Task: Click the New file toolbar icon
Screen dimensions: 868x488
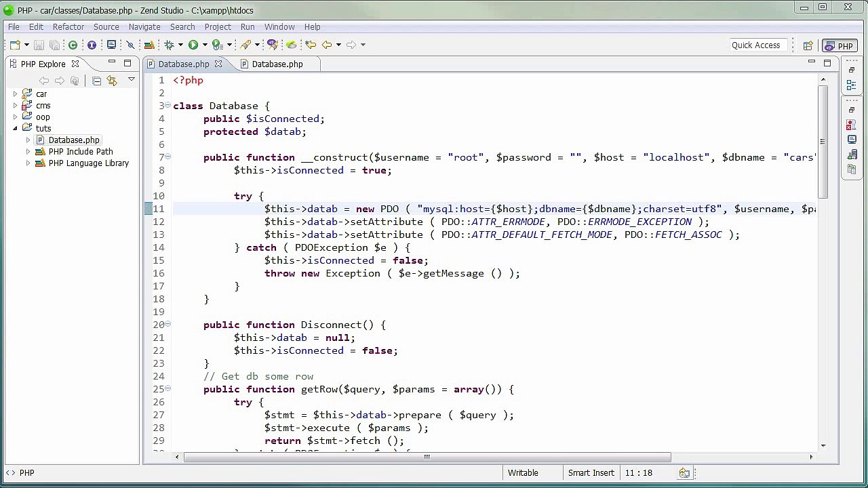Action: click(15, 45)
